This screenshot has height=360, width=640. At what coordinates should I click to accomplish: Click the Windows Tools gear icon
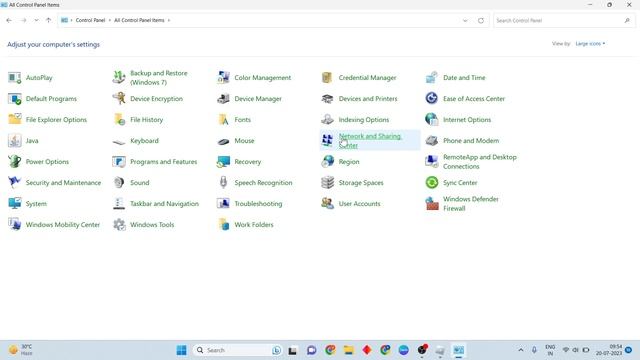click(x=119, y=224)
